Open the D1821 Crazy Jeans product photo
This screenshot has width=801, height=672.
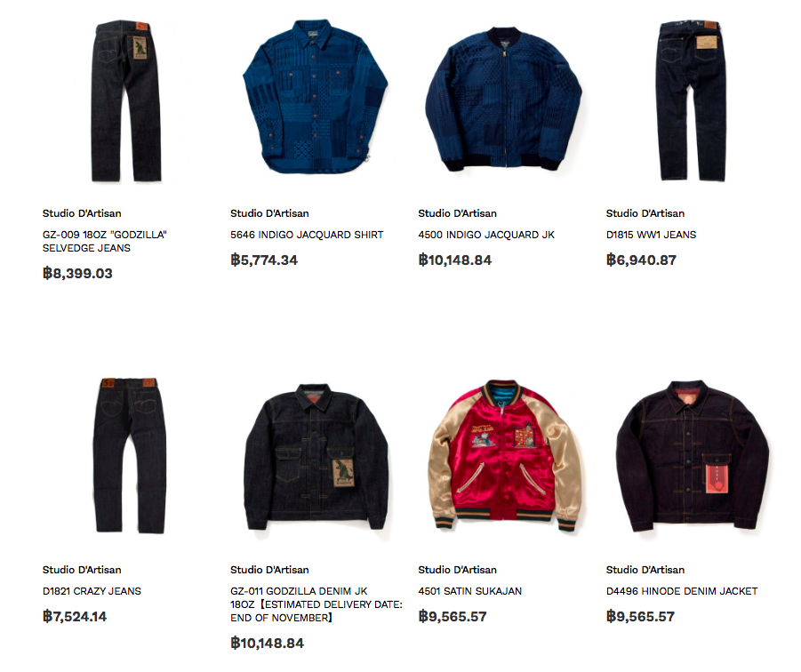[x=129, y=456]
